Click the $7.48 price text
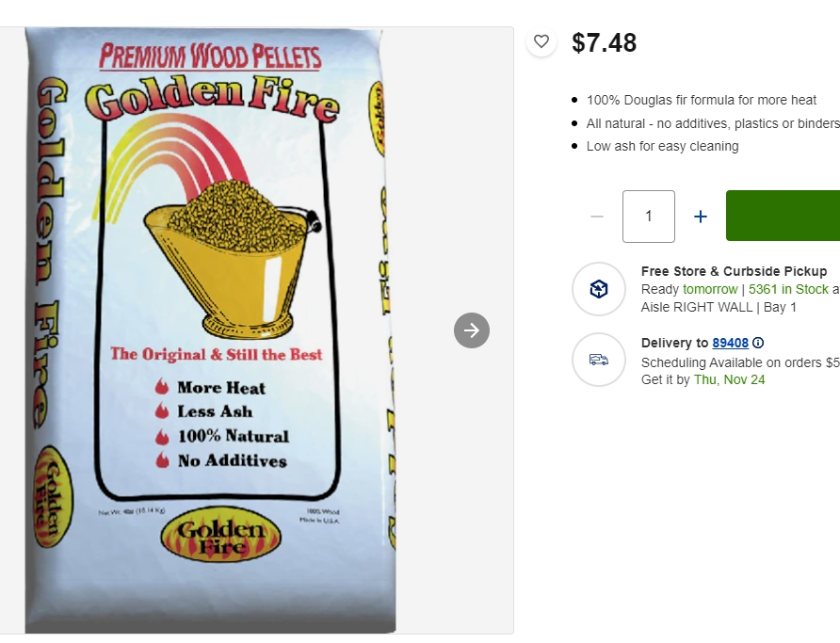 coord(604,42)
